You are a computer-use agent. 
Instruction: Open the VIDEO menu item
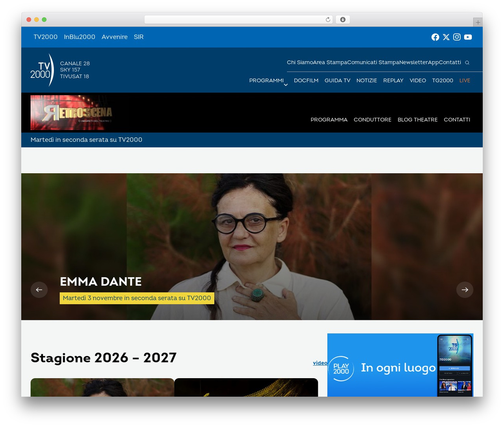[x=418, y=80]
